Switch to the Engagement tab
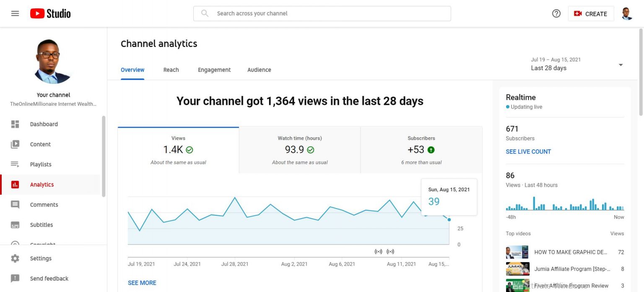 click(214, 70)
